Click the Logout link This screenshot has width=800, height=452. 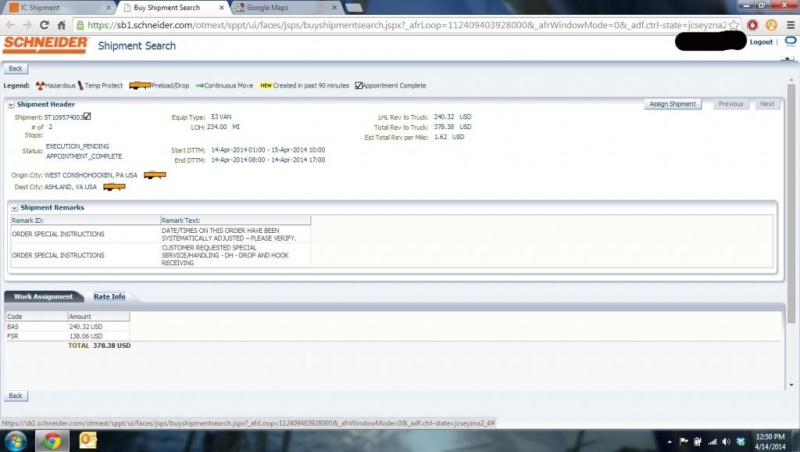pos(760,42)
